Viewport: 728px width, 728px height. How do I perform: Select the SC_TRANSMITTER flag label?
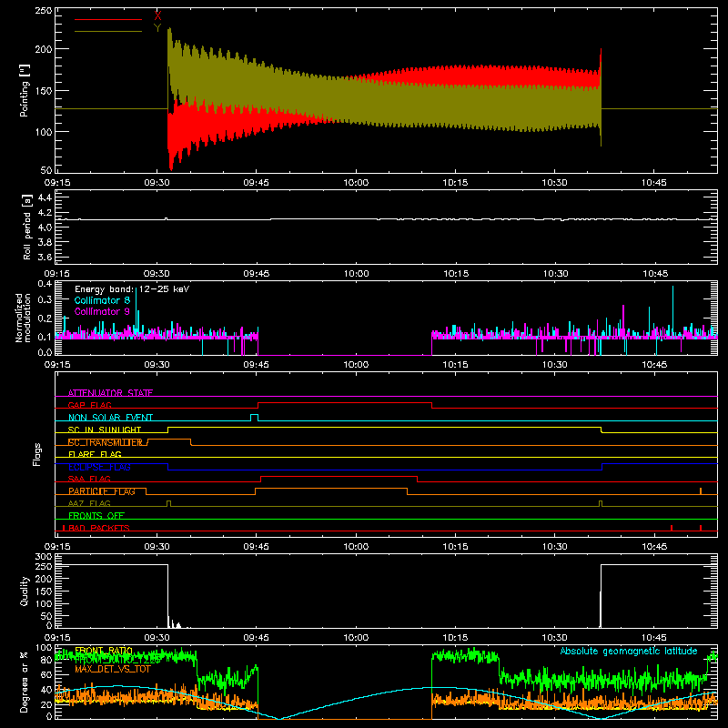(x=106, y=442)
